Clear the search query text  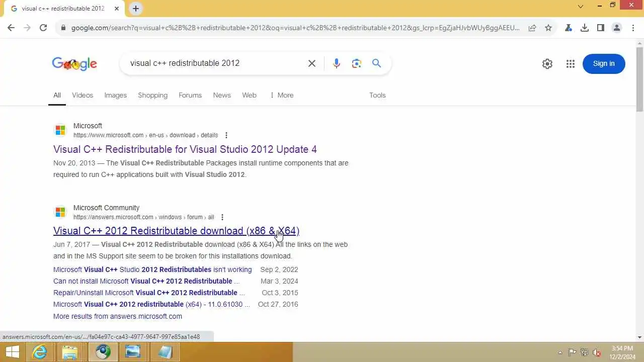click(x=312, y=63)
